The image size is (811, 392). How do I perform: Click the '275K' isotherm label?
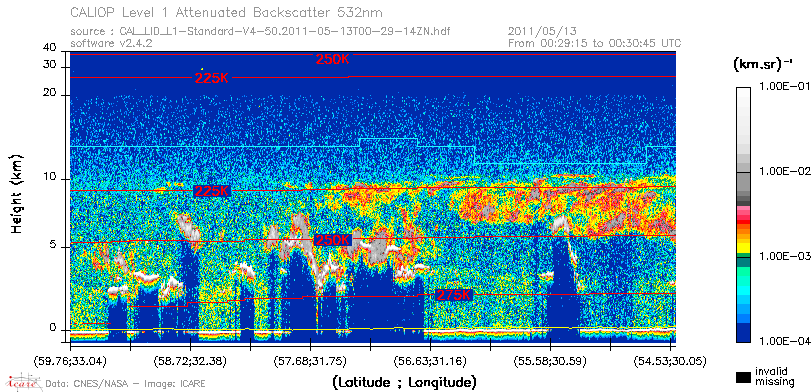(x=454, y=295)
